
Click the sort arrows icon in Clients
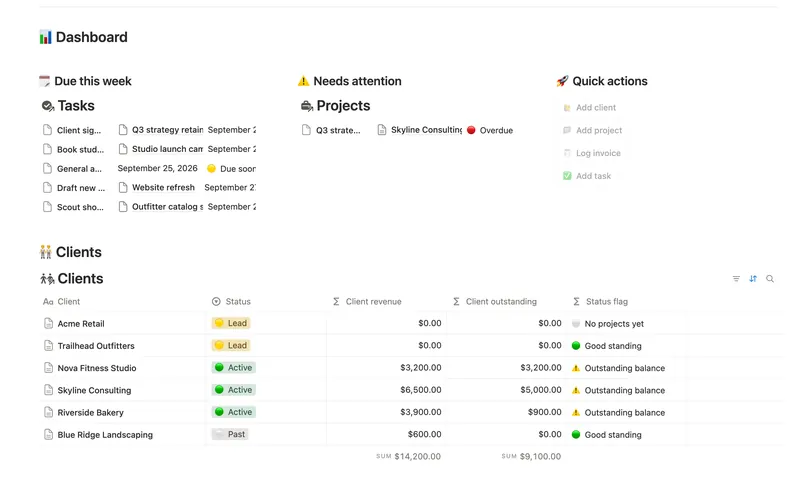coord(753,278)
